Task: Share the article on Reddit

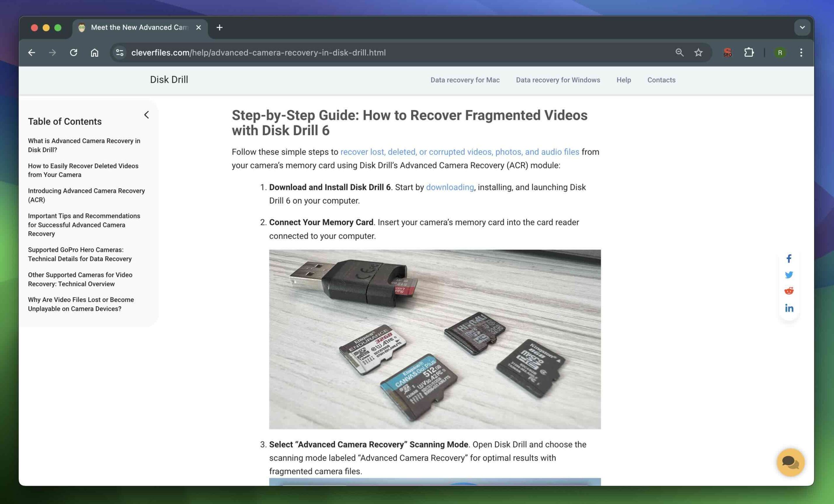Action: 789,291
